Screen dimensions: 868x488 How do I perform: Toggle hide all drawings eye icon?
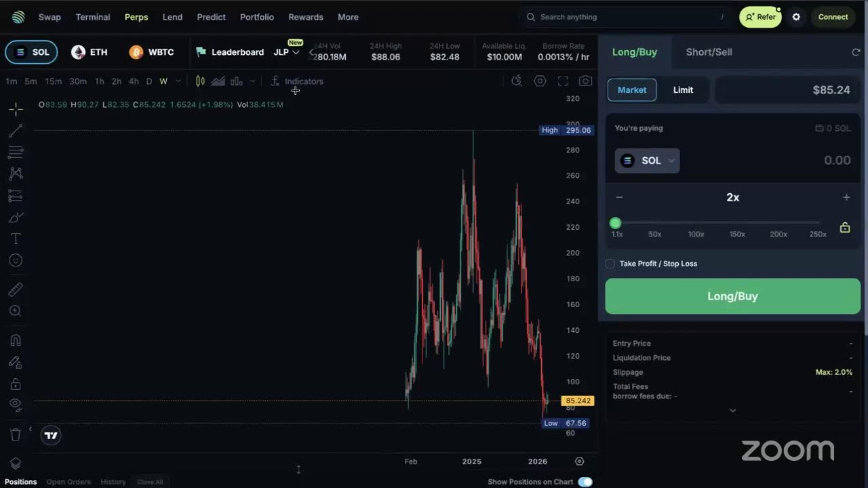click(16, 405)
